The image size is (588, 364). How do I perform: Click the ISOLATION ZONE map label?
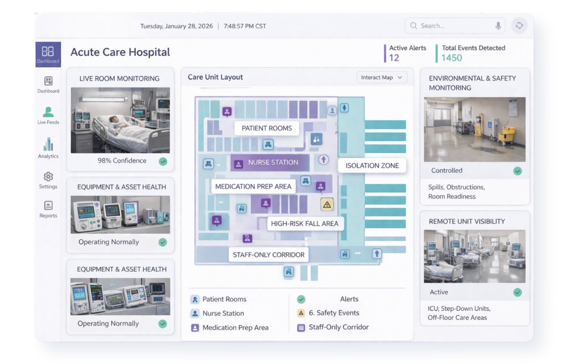click(372, 166)
